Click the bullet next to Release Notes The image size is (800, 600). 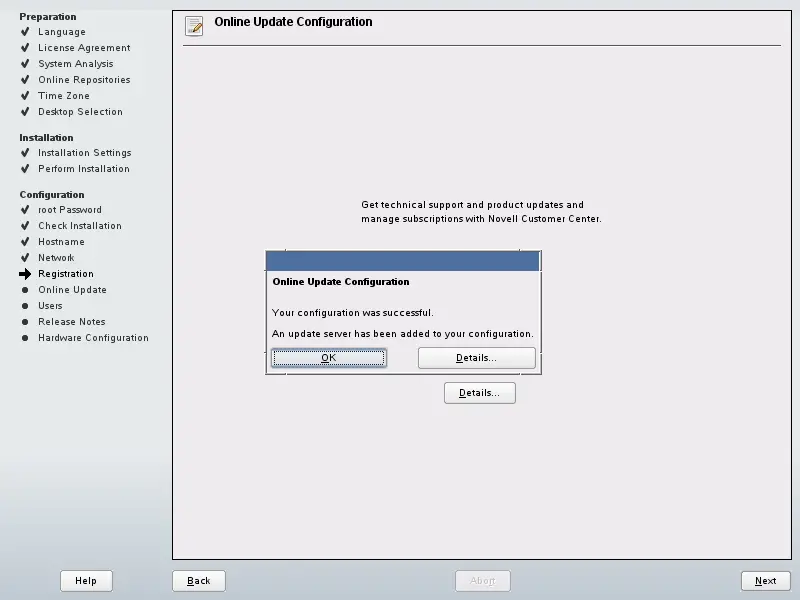pos(25,322)
